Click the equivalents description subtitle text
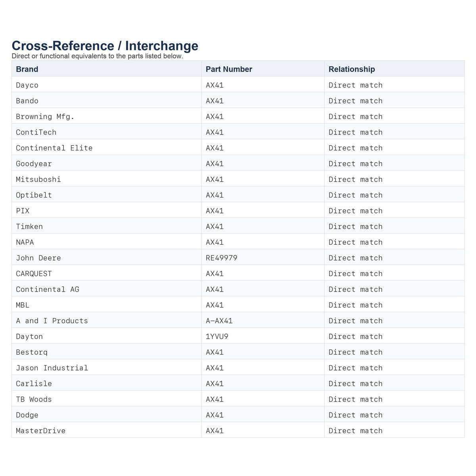Screen dimensions: 476x476 click(x=98, y=56)
